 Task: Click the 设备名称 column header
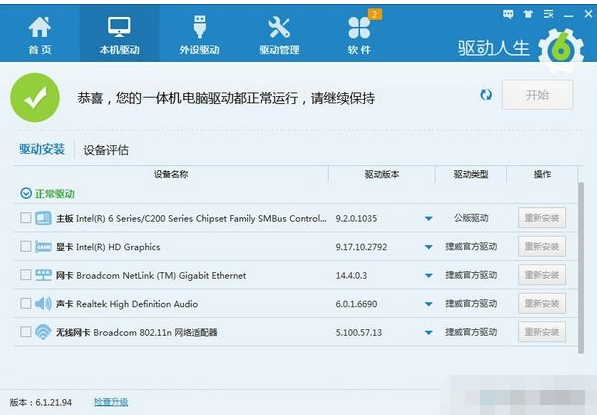171,174
